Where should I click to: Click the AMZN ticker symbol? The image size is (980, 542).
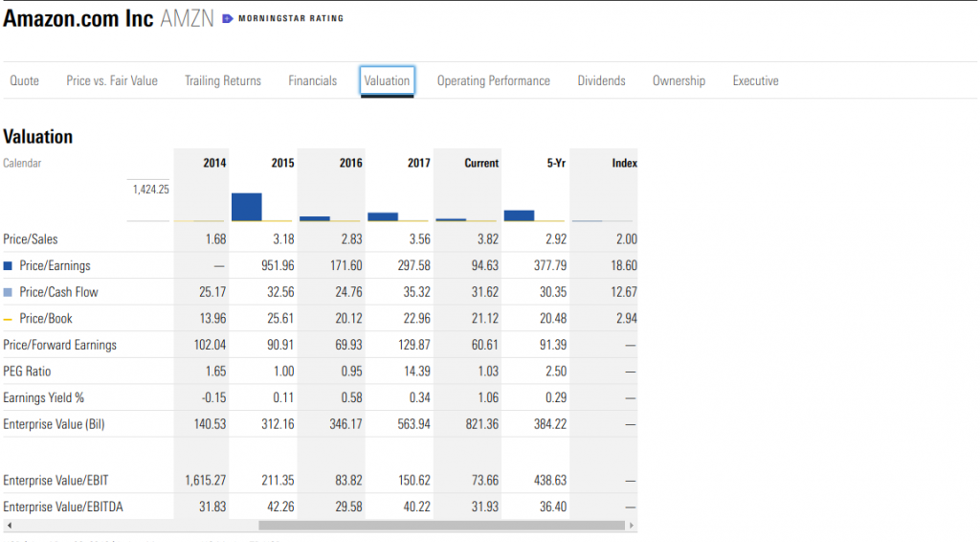tap(187, 19)
